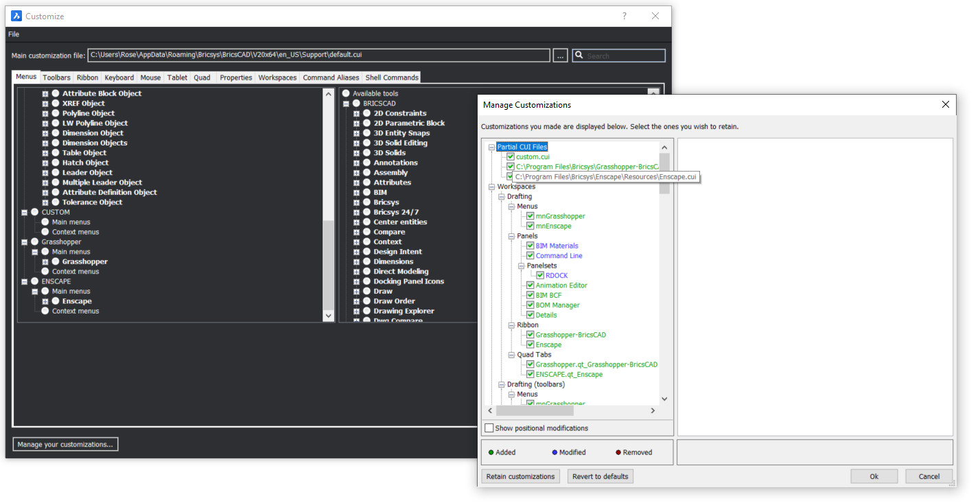This screenshot has width=980, height=503.
Task: Click the Direct Modeling node icon
Action: tap(366, 272)
